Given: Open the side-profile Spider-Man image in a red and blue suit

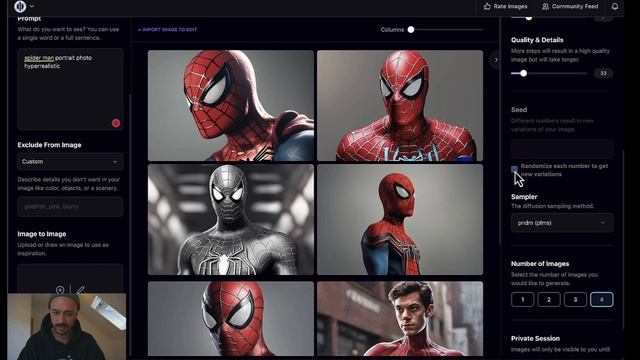Looking at the screenshot, I should pyautogui.click(x=400, y=220).
